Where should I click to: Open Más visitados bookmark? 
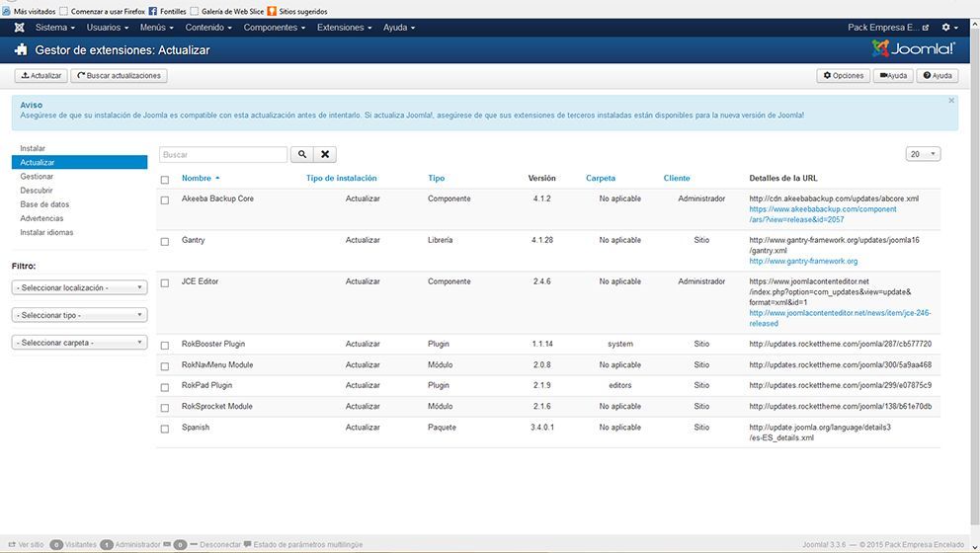pyautogui.click(x=30, y=11)
